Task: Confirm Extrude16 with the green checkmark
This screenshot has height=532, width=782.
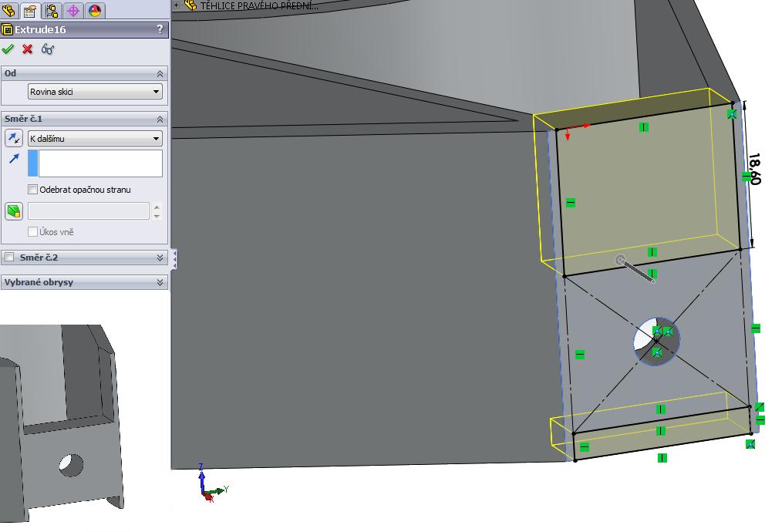Action: [x=8, y=49]
